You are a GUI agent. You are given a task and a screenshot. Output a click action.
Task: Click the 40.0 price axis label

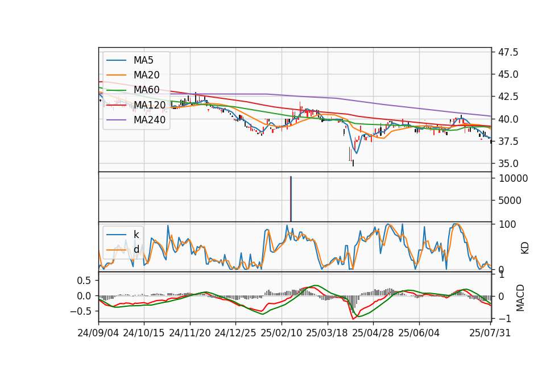point(508,119)
